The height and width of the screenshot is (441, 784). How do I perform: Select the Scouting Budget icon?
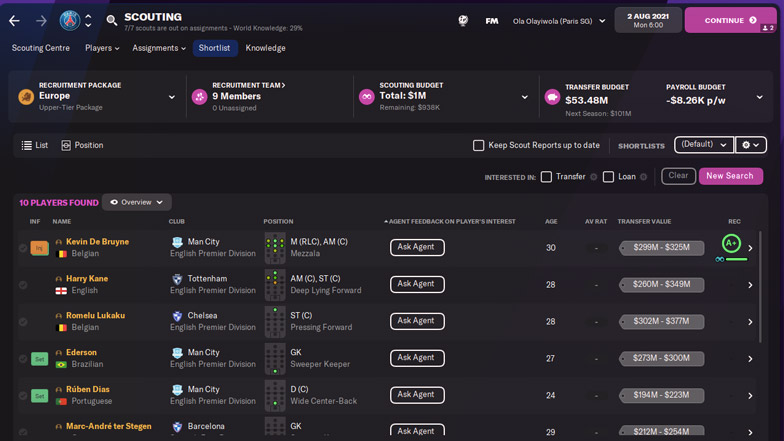point(366,96)
